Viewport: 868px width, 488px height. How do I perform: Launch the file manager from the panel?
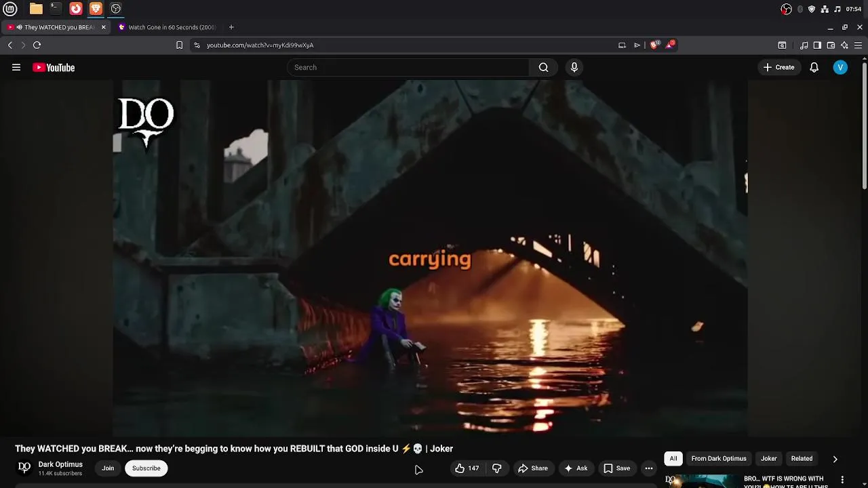coord(36,9)
